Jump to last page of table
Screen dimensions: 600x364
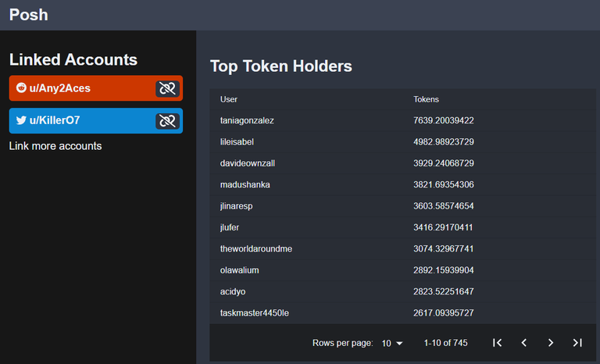click(x=577, y=343)
